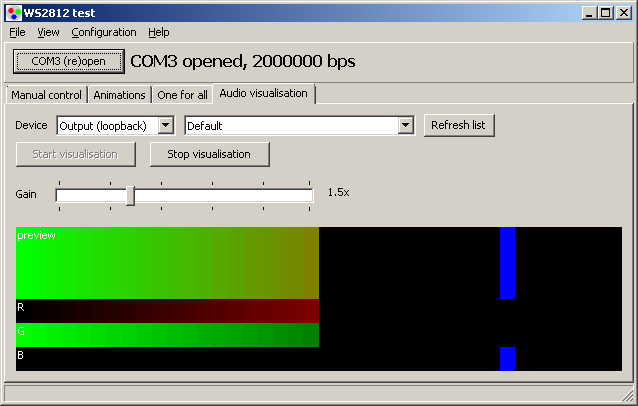
Task: Open the Configuration menu
Action: point(104,32)
